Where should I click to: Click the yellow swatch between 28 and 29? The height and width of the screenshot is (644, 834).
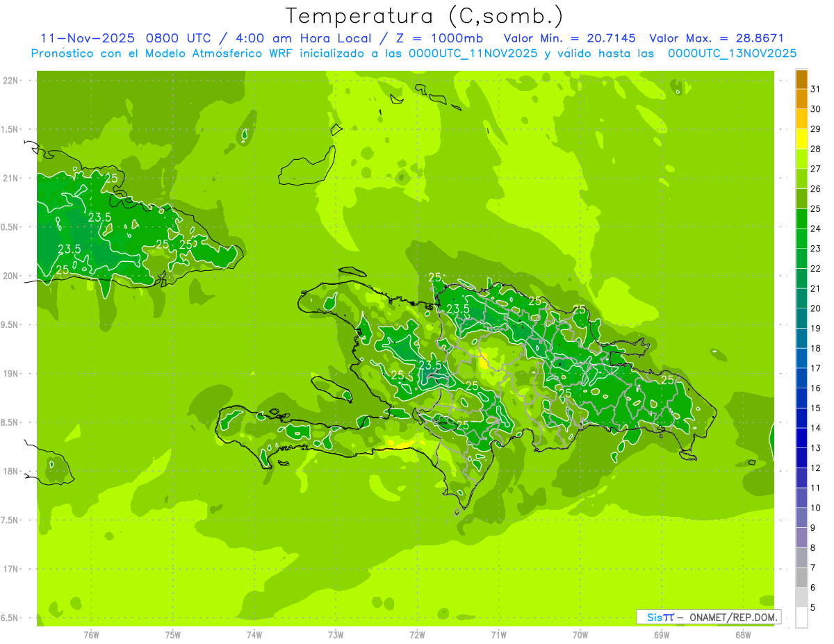point(801,139)
